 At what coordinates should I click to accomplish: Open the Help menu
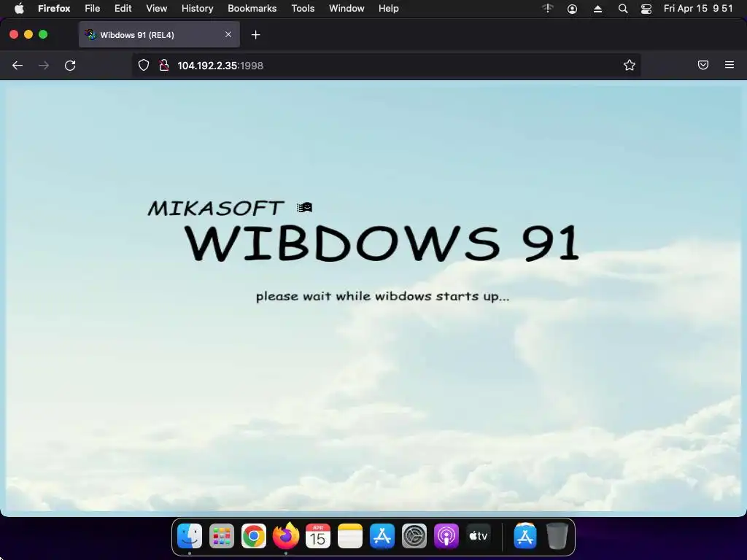388,9
